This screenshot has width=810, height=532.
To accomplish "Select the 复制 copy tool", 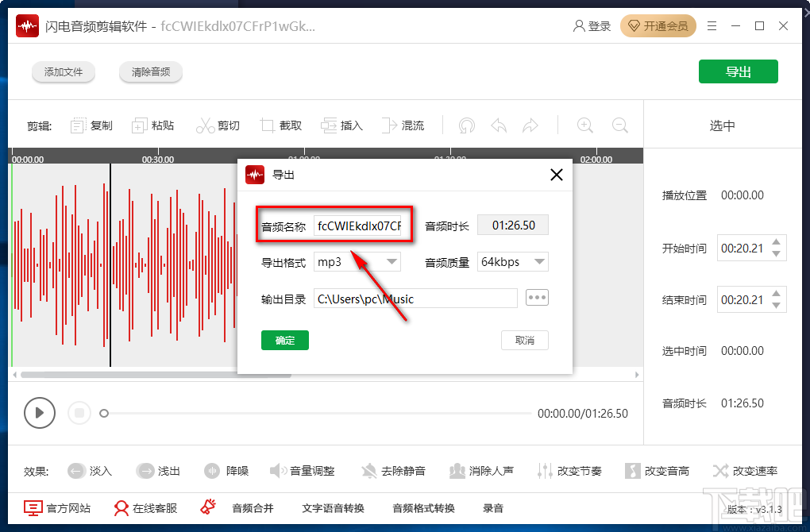I will click(90, 125).
